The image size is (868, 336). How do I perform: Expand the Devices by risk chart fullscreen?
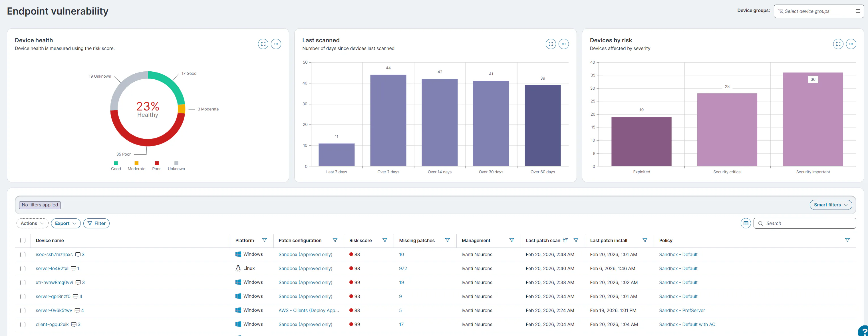point(838,44)
